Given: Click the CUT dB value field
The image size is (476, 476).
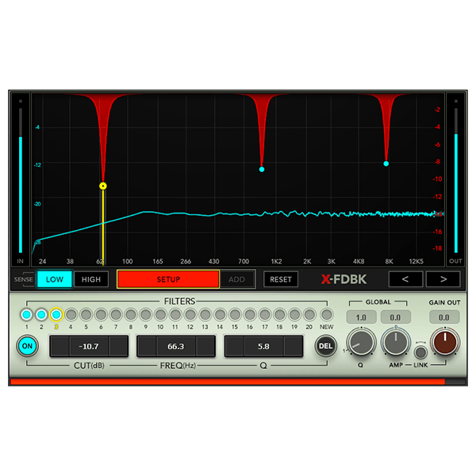Looking at the screenshot, I should pos(89,346).
